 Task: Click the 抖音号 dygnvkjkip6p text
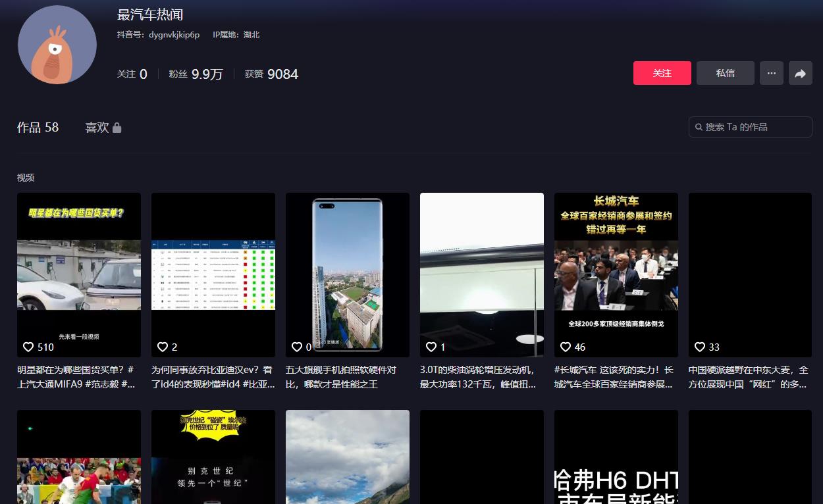(158, 35)
